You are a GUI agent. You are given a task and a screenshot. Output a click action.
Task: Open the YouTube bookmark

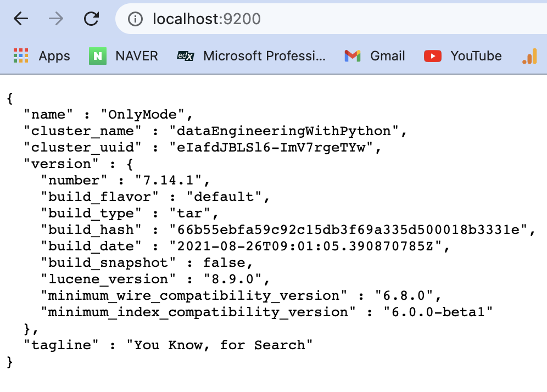[462, 56]
